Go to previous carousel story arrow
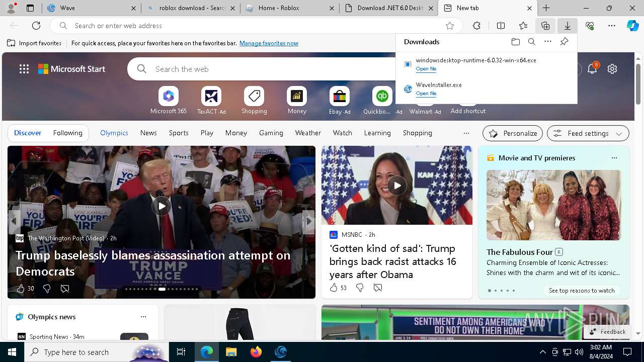The width and height of the screenshot is (644, 362). tap(14, 221)
